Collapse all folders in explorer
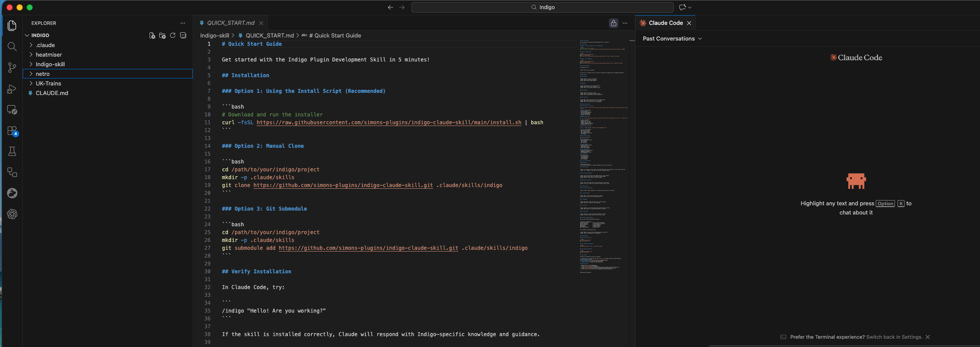This screenshot has height=347, width=980. [x=183, y=35]
